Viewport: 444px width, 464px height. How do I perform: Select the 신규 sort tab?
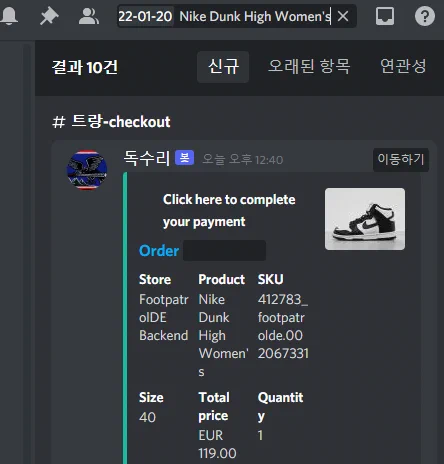(x=223, y=67)
